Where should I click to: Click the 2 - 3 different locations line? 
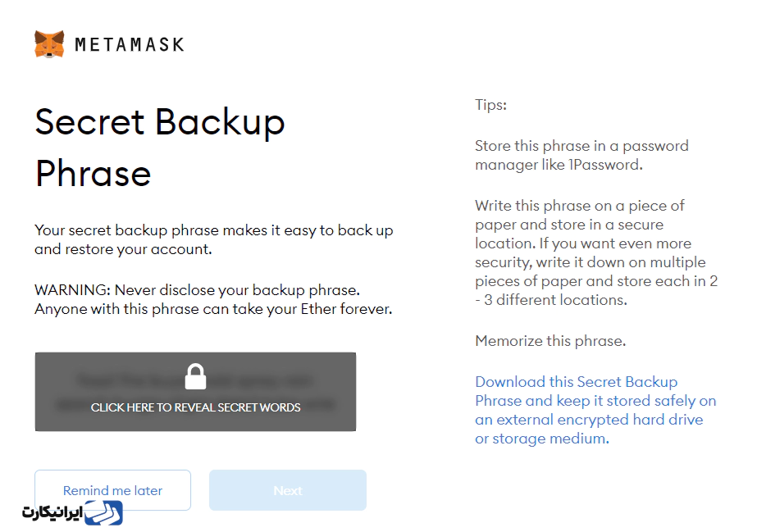(x=551, y=300)
